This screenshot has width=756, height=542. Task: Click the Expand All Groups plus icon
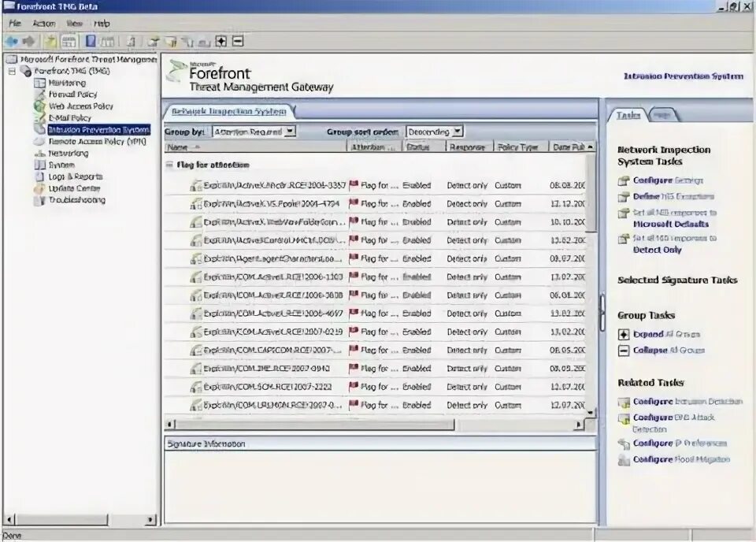(624, 334)
